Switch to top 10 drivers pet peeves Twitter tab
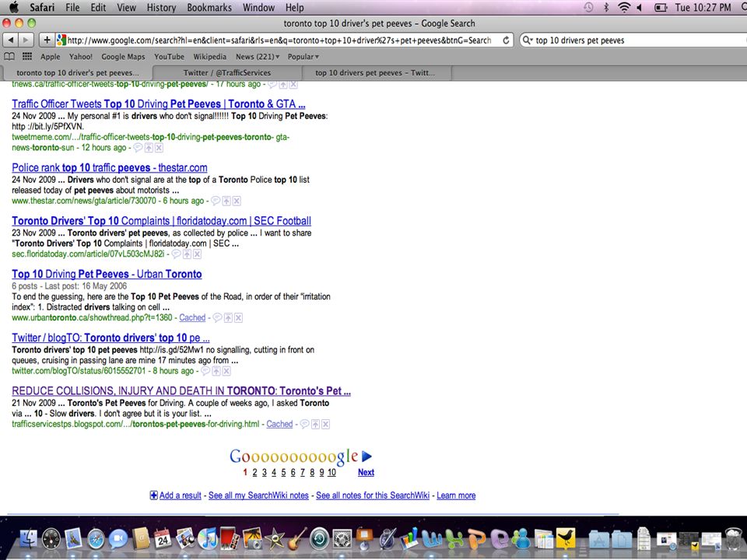747x560 pixels. tap(377, 73)
